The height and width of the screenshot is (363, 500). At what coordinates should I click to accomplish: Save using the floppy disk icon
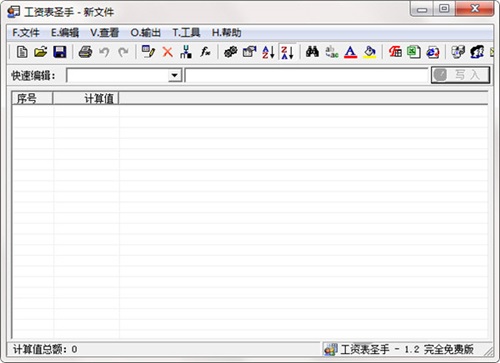[x=60, y=52]
